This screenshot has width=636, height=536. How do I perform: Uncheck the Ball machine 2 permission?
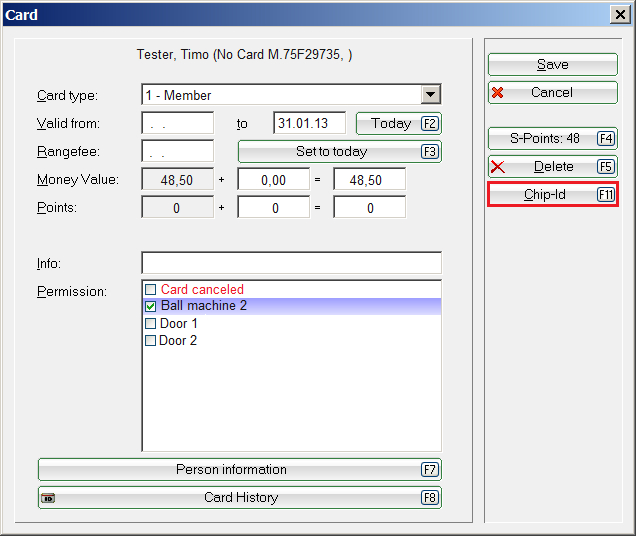(x=151, y=307)
